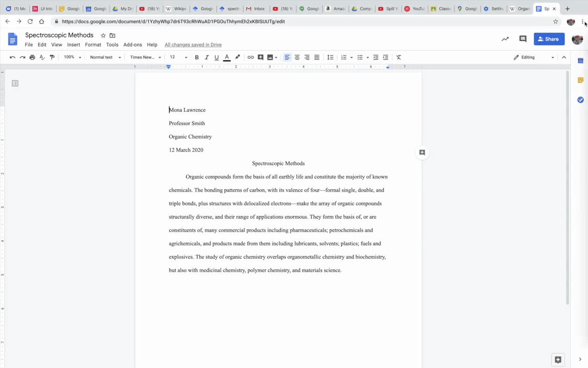Viewport: 588px width, 368px height.
Task: Select the Paint format tool
Action: pyautogui.click(x=52, y=57)
